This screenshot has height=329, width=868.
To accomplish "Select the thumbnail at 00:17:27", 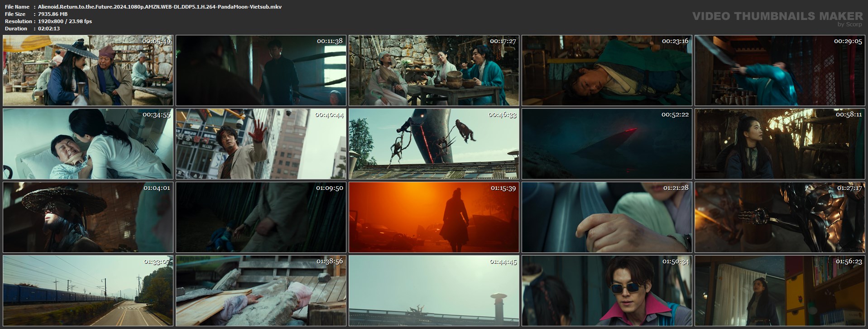I will point(434,71).
